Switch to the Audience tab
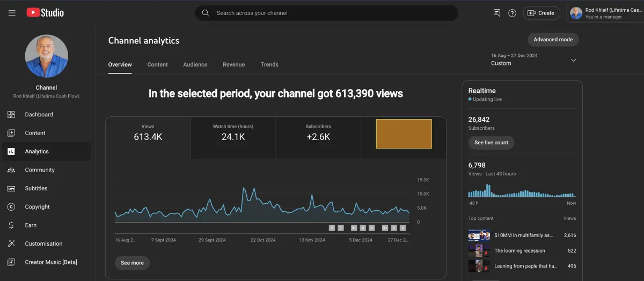Viewport: 644px width, 281px height. point(195,65)
